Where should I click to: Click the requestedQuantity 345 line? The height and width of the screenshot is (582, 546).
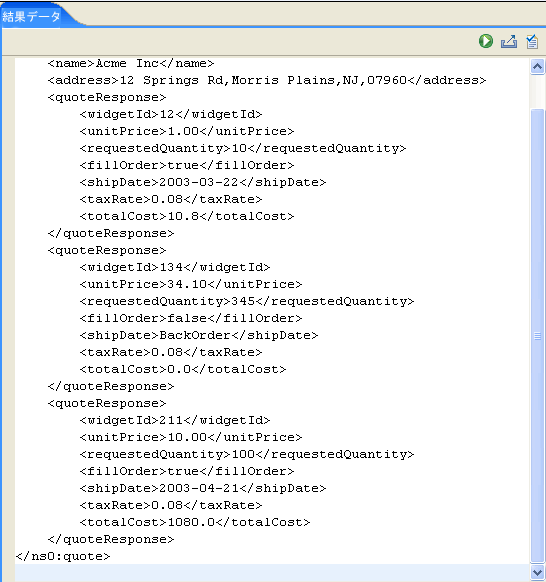pos(247,301)
